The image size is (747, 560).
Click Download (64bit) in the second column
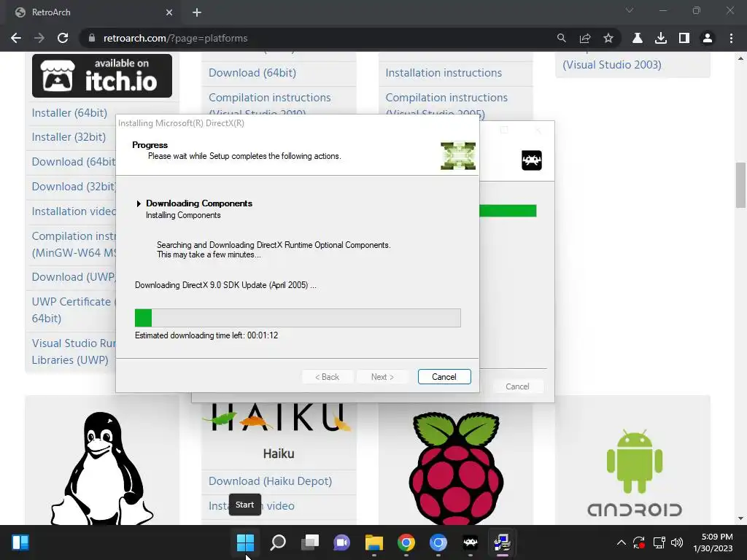(252, 73)
